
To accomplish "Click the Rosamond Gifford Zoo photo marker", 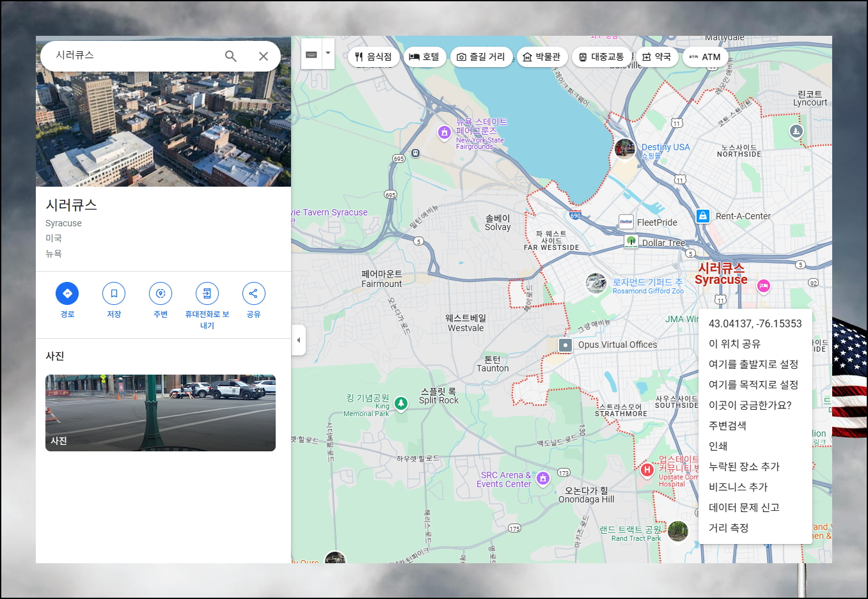I will coord(596,283).
